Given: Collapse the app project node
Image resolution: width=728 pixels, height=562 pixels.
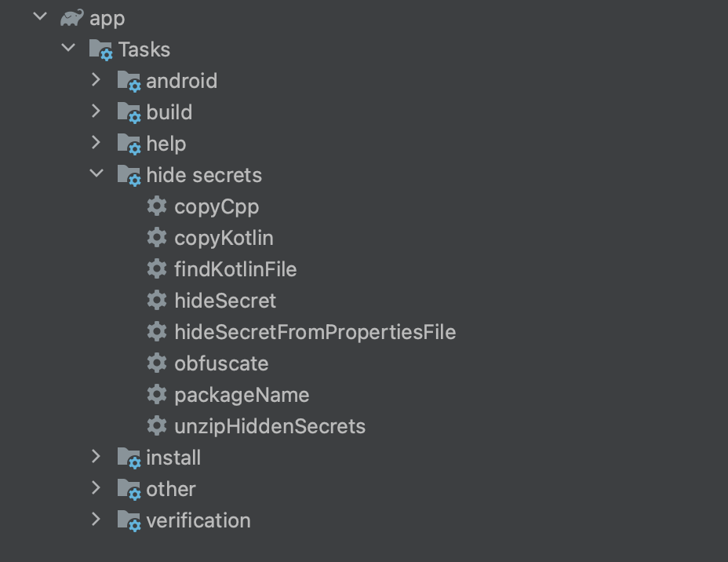Looking at the screenshot, I should [40, 16].
